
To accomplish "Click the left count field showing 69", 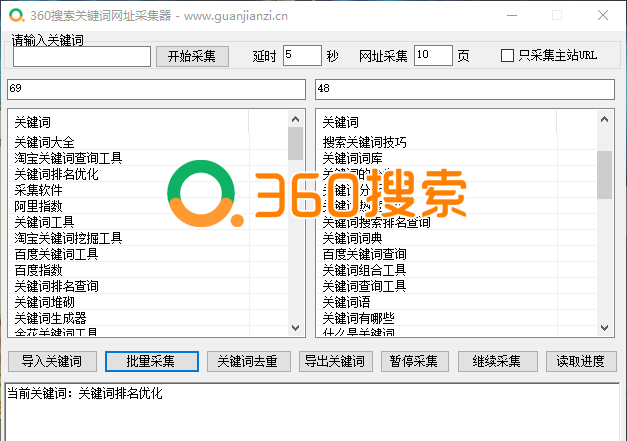I will click(x=156, y=89).
